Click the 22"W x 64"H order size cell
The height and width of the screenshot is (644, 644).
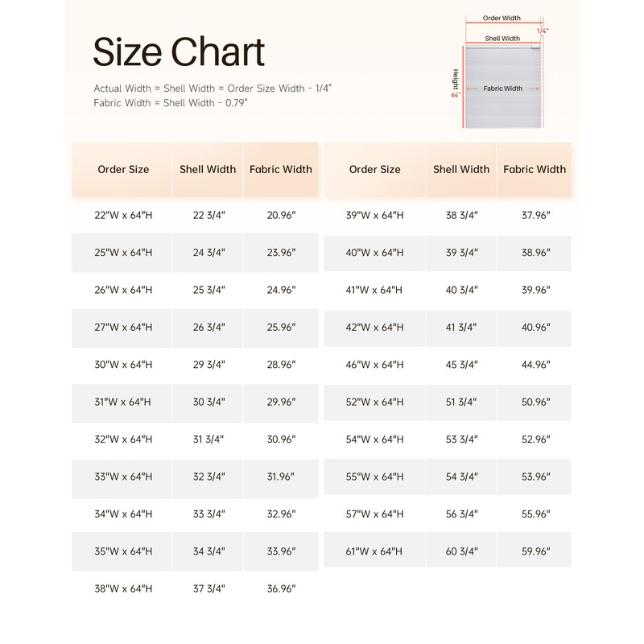[123, 216]
